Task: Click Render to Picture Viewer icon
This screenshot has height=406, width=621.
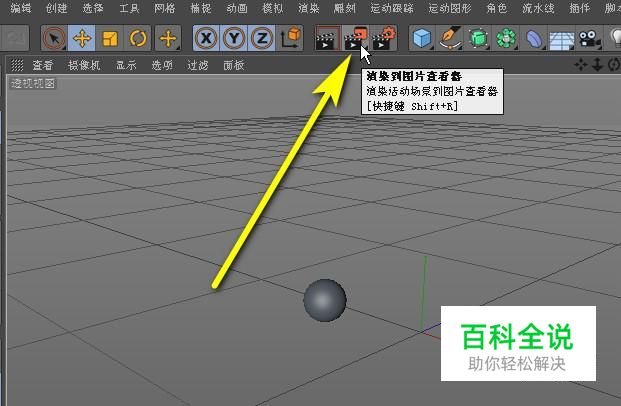Action: 355,38
